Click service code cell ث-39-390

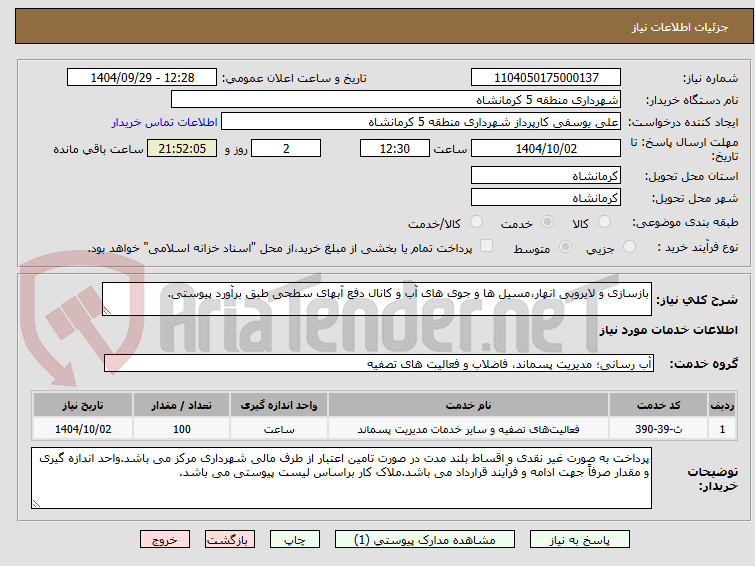click(x=658, y=429)
